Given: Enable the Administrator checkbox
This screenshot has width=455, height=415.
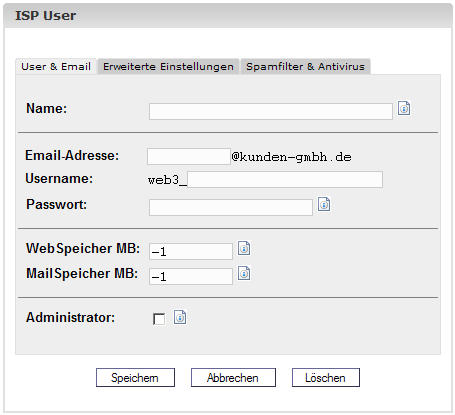Looking at the screenshot, I should [159, 319].
